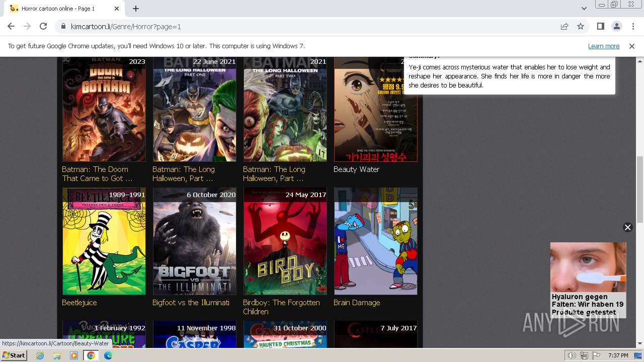Click the Batman: The Doom That Came title link
This screenshot has width=644, height=362.
click(97, 174)
